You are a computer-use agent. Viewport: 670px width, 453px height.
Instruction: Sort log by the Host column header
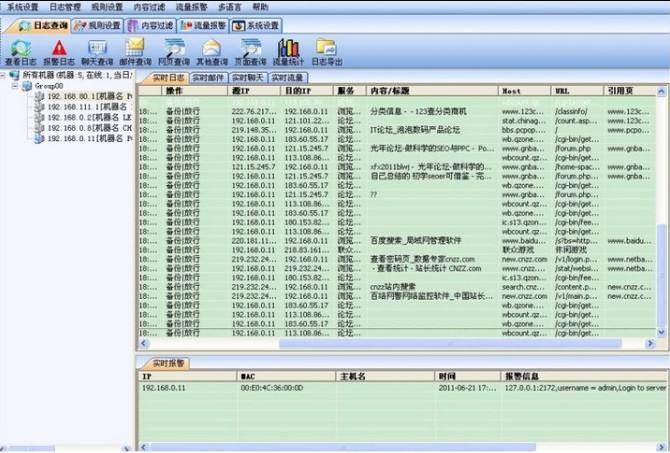point(524,91)
